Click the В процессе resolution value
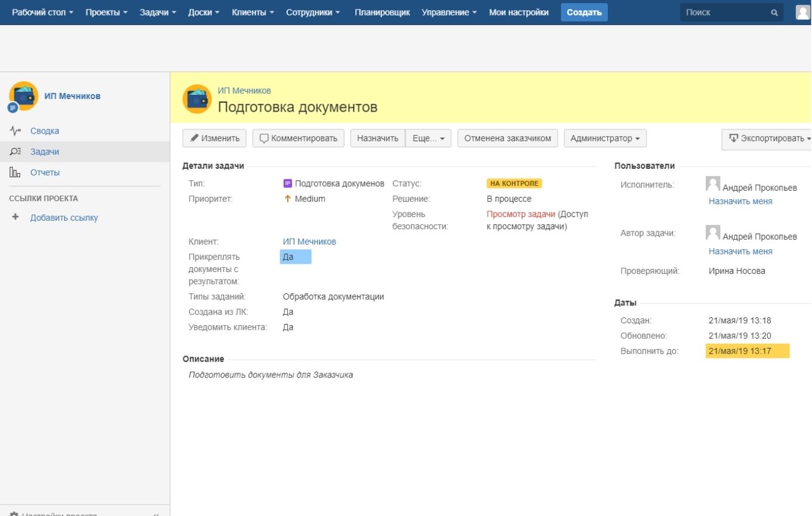 point(509,199)
